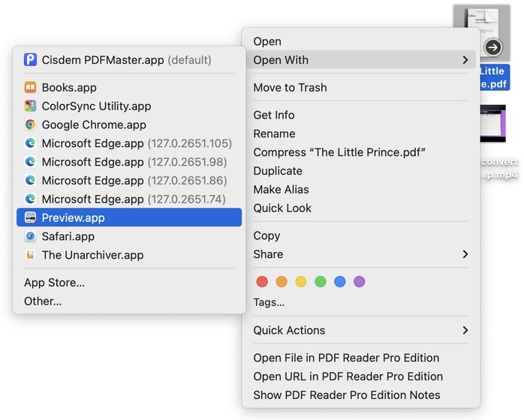524x420 pixels.
Task: Select the mp4 video file thumbnail
Action: point(493,124)
